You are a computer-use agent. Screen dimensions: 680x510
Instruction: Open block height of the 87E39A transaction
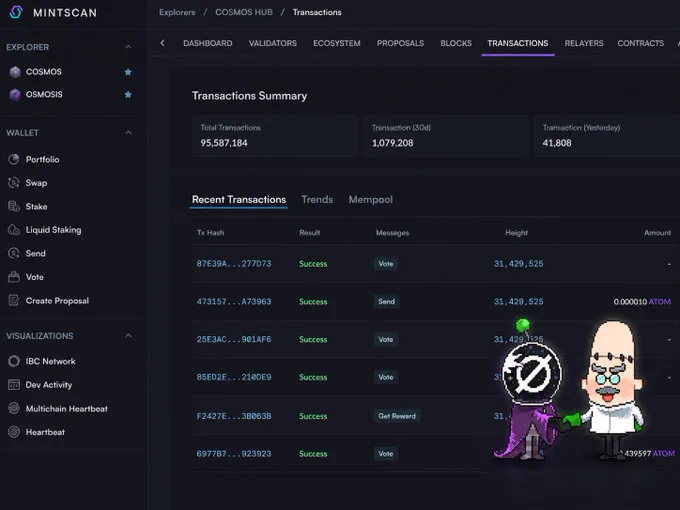(518, 264)
